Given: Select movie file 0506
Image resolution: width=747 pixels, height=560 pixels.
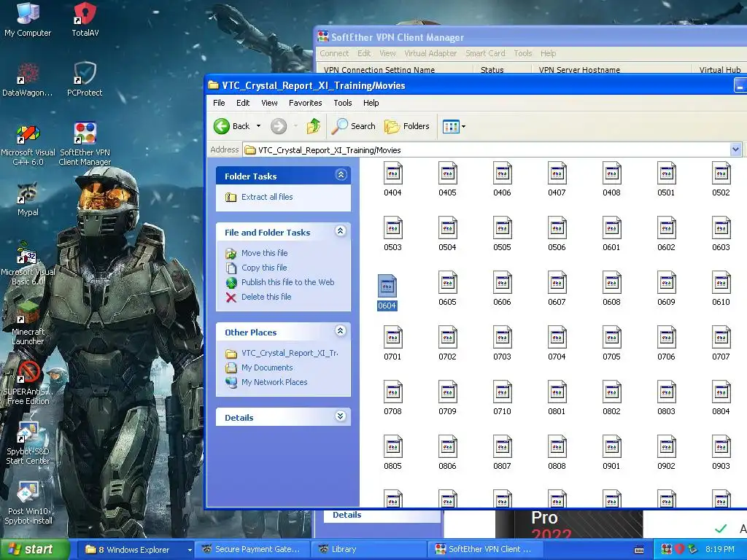Looking at the screenshot, I should pyautogui.click(x=557, y=234).
